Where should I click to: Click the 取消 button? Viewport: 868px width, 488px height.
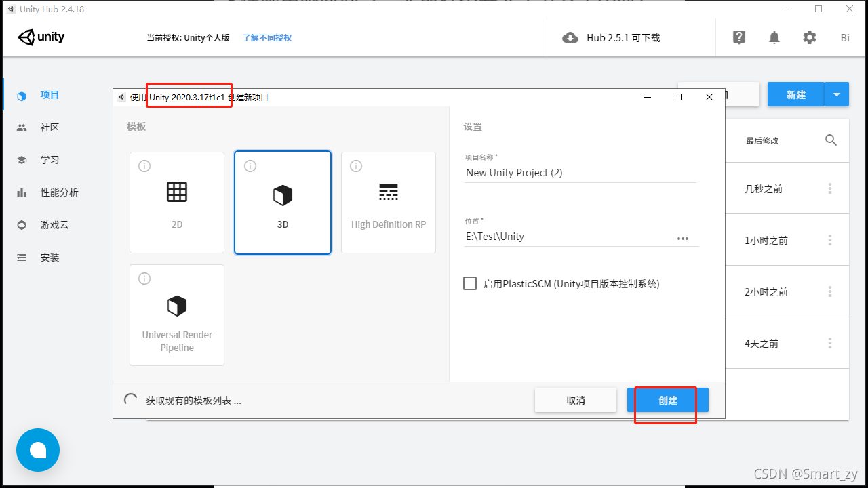(x=576, y=400)
